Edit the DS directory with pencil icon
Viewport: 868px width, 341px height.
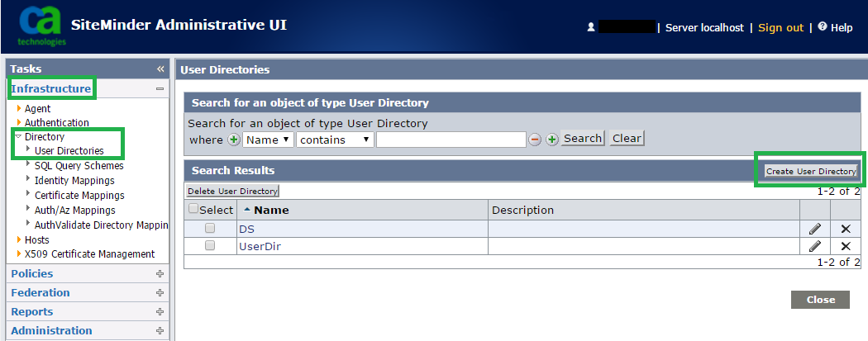815,229
